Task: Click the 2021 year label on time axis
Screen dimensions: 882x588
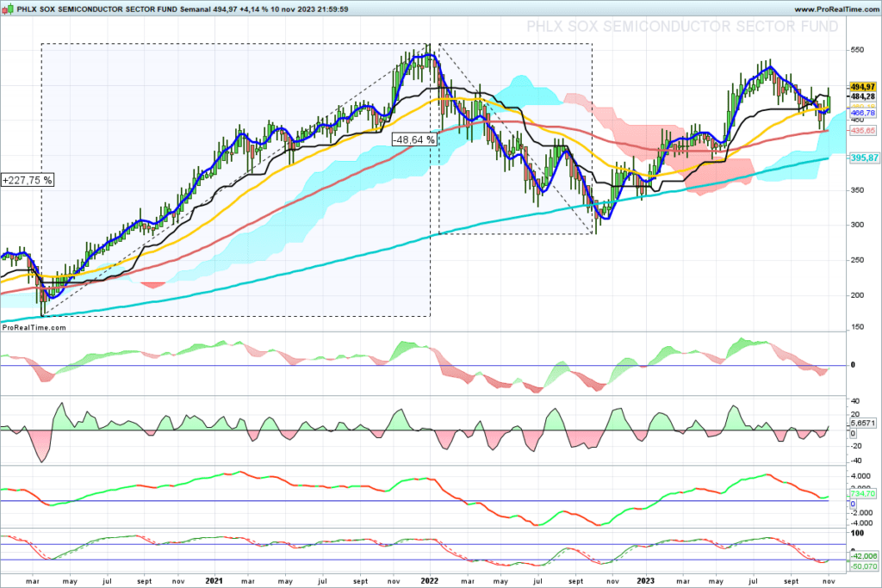Action: 214,581
